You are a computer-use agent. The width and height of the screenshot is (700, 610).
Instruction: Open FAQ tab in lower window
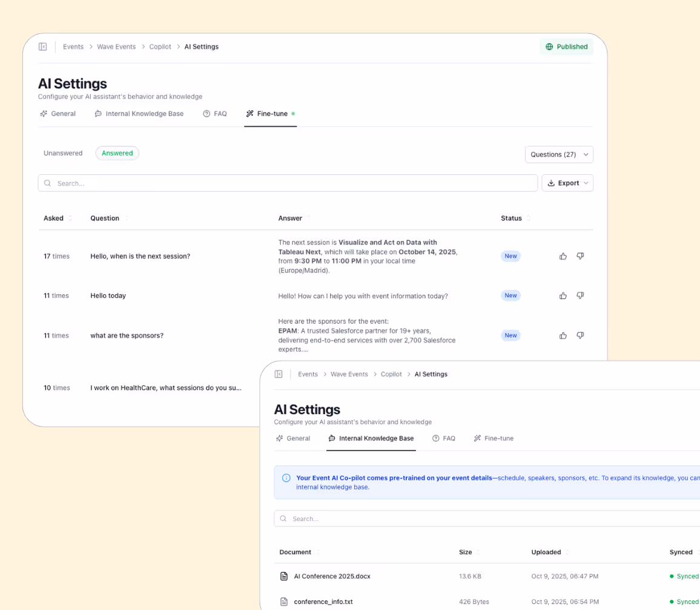point(444,438)
